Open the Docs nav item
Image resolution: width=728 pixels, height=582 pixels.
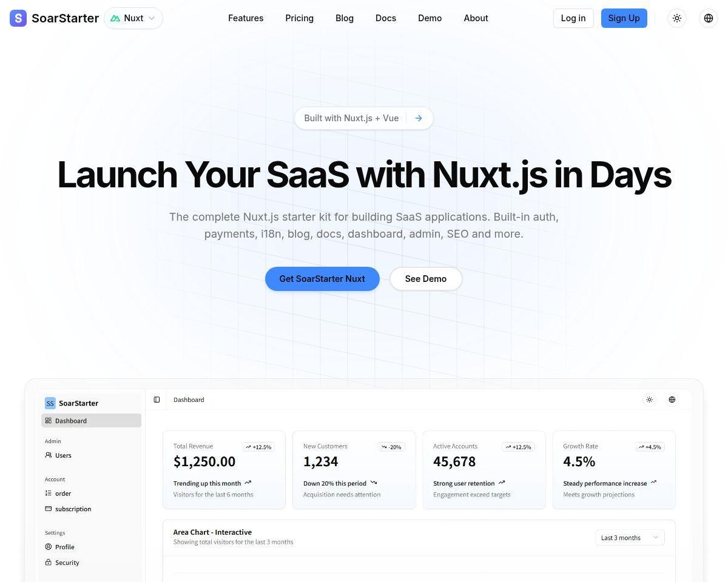coord(386,18)
